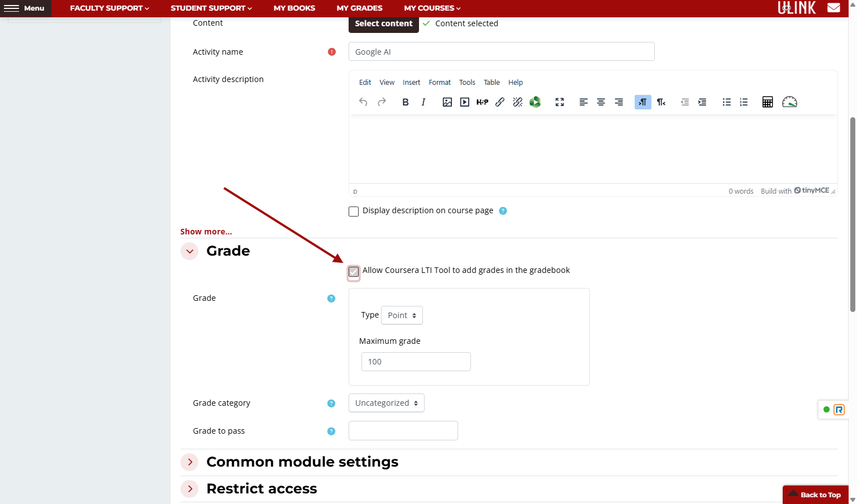Insert a numbered list
The height and width of the screenshot is (504, 857).
click(x=744, y=102)
